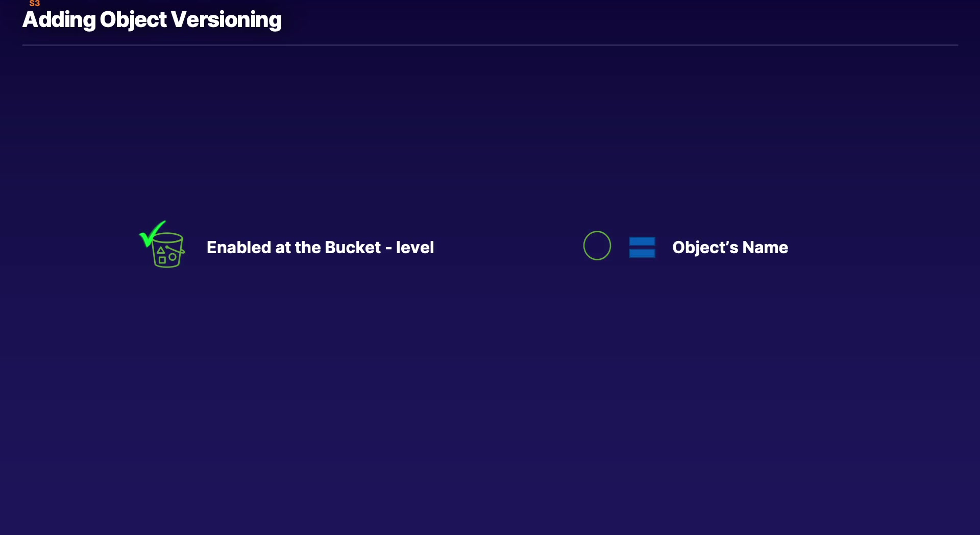
Task: Click the lower blue bar
Action: click(x=642, y=253)
